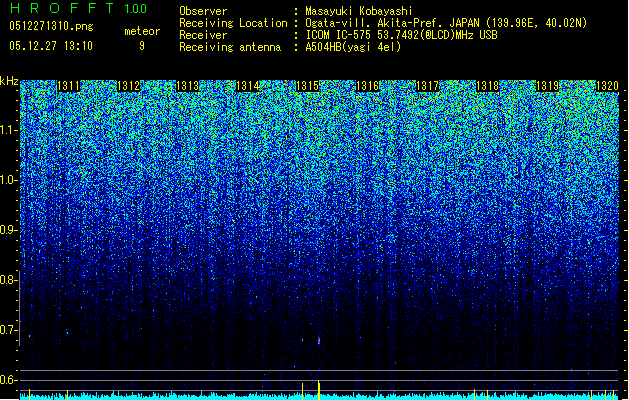Click the 1.1 frequency axis label

pyautogui.click(x=8, y=130)
